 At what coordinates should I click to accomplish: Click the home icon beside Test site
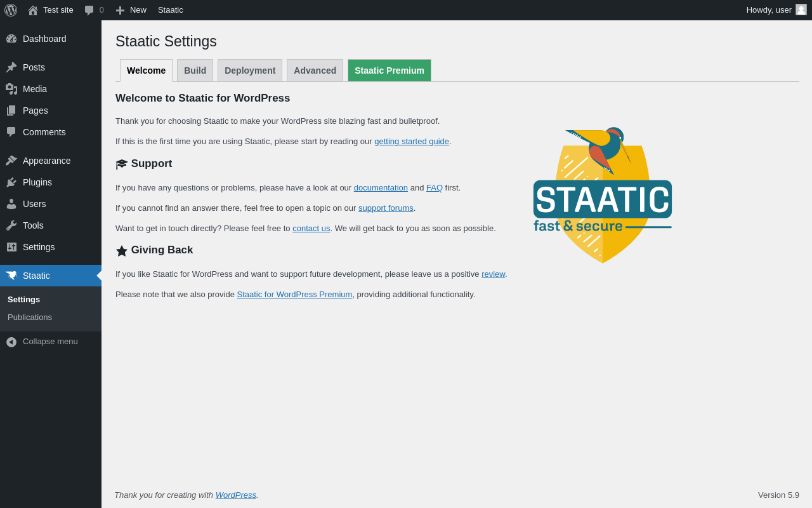click(x=33, y=10)
